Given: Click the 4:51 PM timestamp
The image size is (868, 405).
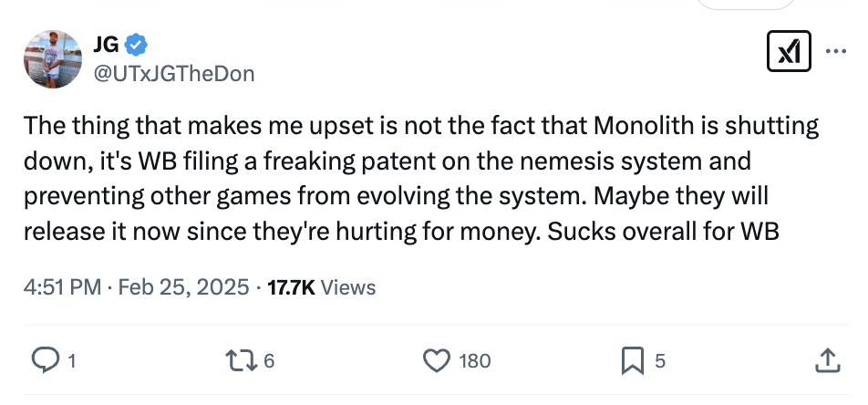Looking at the screenshot, I should (61, 287).
